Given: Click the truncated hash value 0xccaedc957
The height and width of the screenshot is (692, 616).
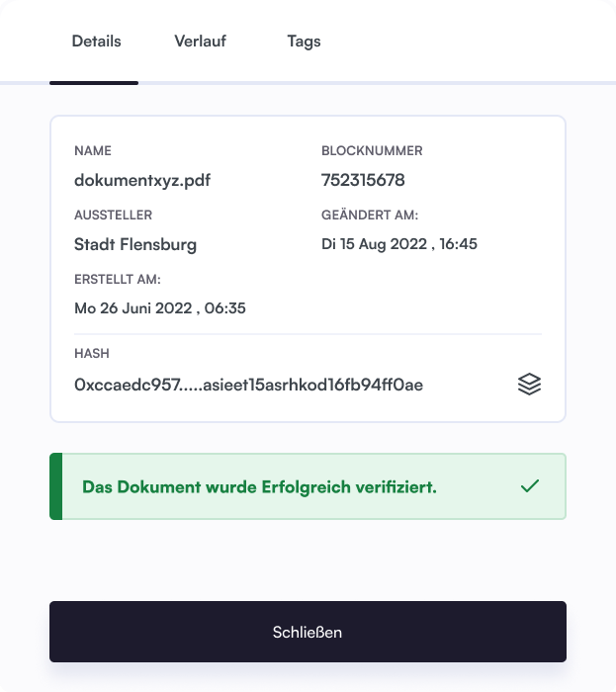Looking at the screenshot, I should (x=248, y=385).
